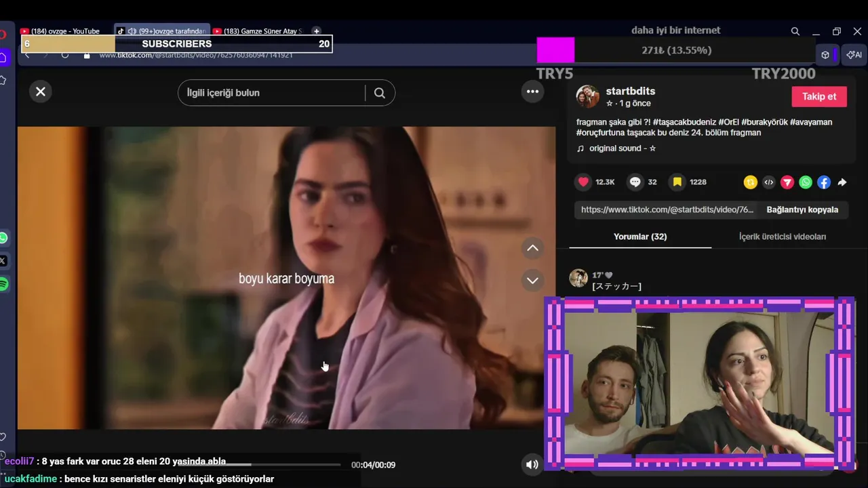Click the search magnifier in related content bar
The image size is (868, 488).
coord(380,93)
